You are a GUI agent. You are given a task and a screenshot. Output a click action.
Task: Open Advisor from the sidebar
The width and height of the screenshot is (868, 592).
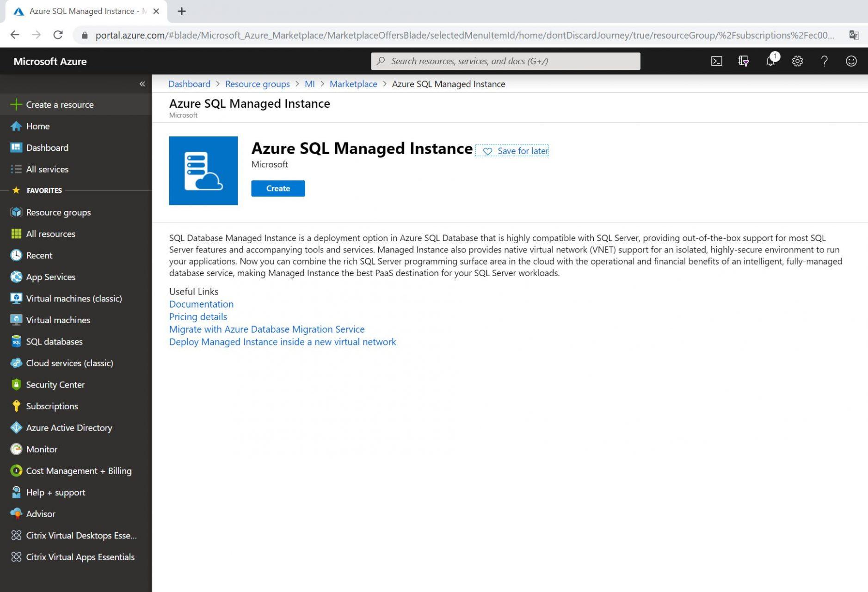coord(40,513)
